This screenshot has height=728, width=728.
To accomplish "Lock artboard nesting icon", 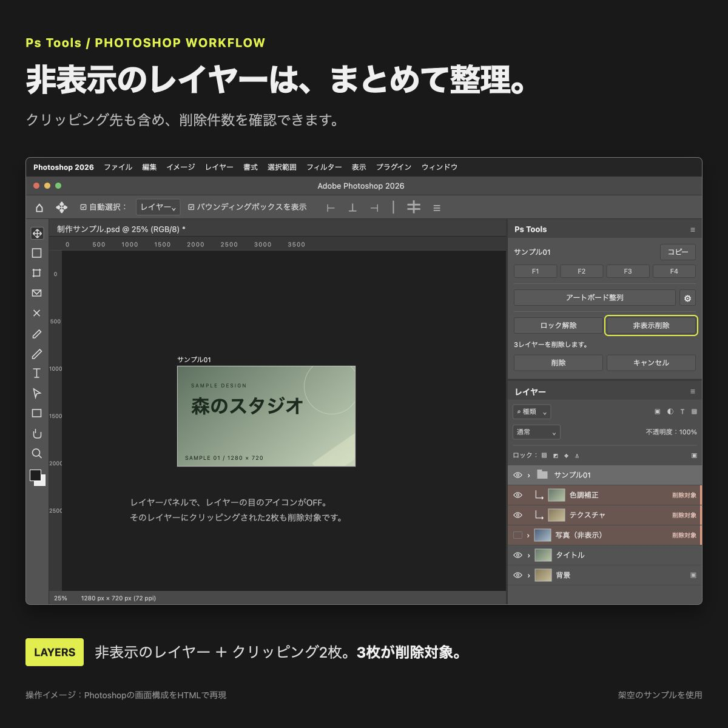I will click(x=577, y=456).
